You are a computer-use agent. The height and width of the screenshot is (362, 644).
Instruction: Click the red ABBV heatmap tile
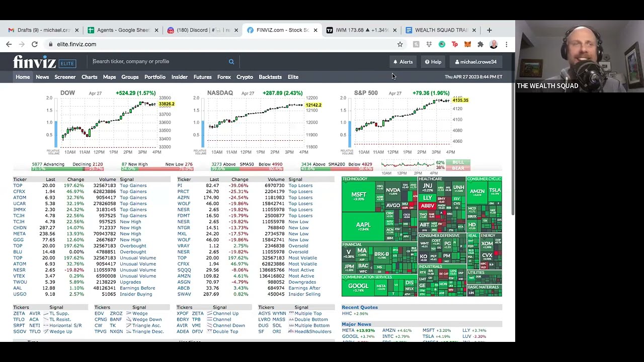pos(427,206)
